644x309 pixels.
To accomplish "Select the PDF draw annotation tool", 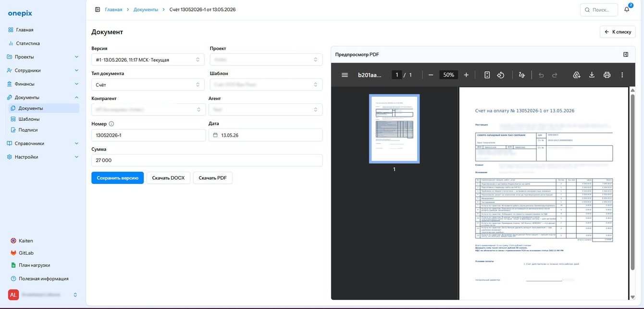I will tap(522, 75).
